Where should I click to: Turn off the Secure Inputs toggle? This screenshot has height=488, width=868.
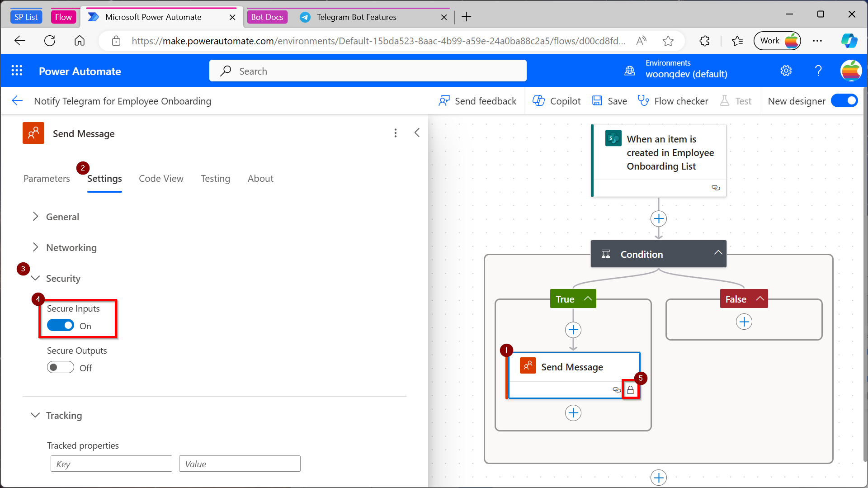(x=61, y=325)
